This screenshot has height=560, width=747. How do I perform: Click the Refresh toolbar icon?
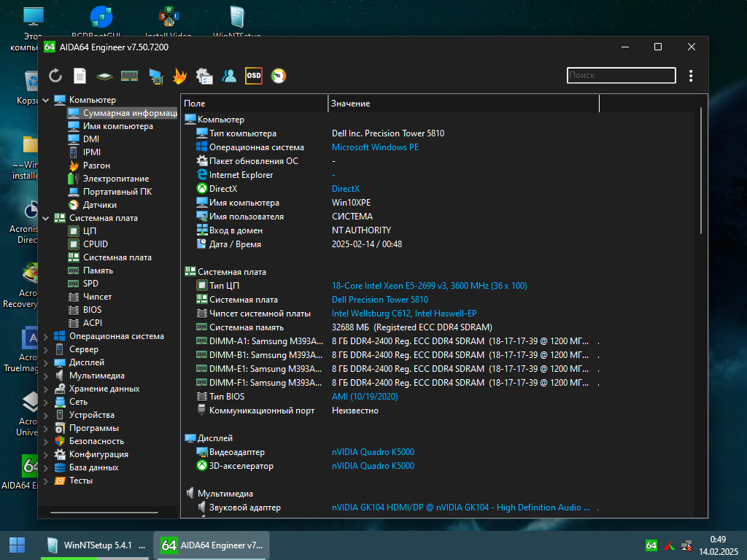tap(55, 76)
